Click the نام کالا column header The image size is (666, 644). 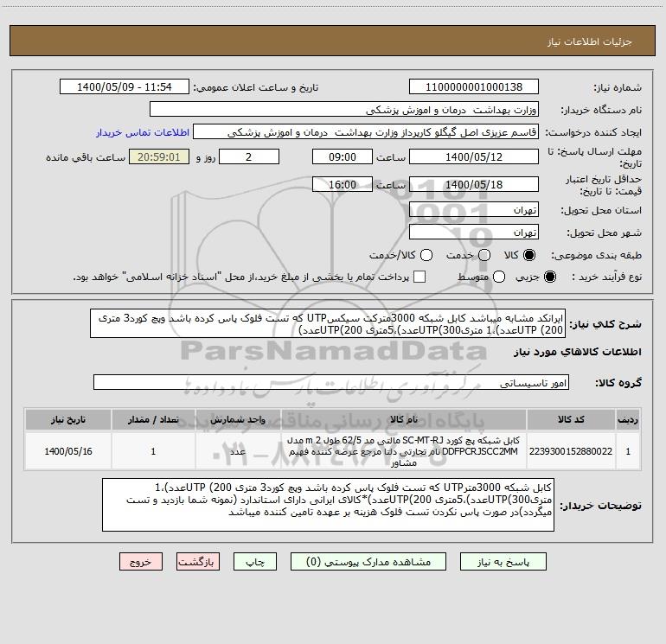pos(404,419)
